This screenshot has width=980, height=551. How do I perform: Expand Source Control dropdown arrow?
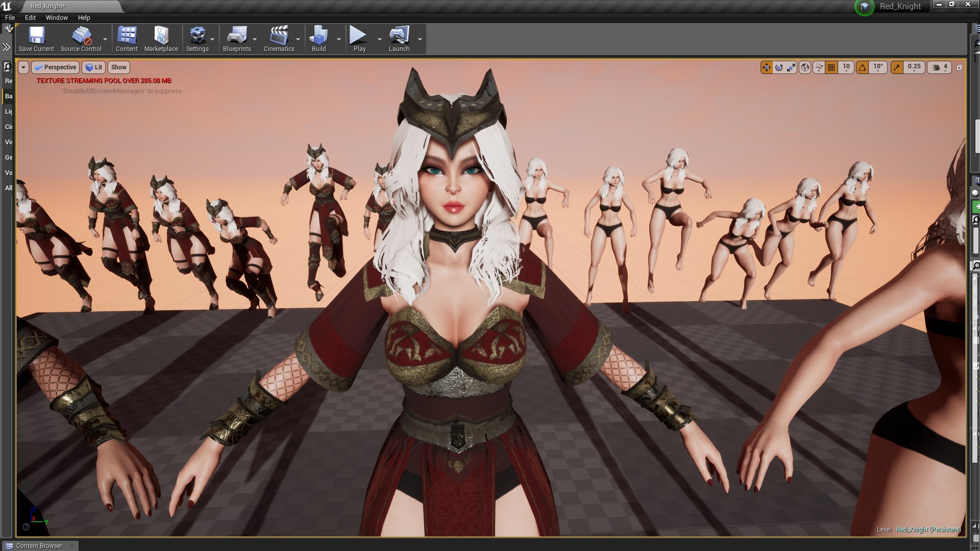(105, 39)
